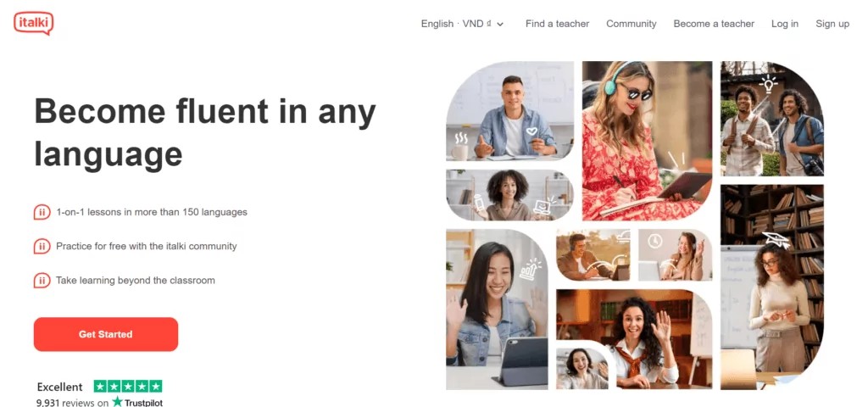868x407 pixels.
Task: Open the English · VND selector
Action: click(x=462, y=24)
